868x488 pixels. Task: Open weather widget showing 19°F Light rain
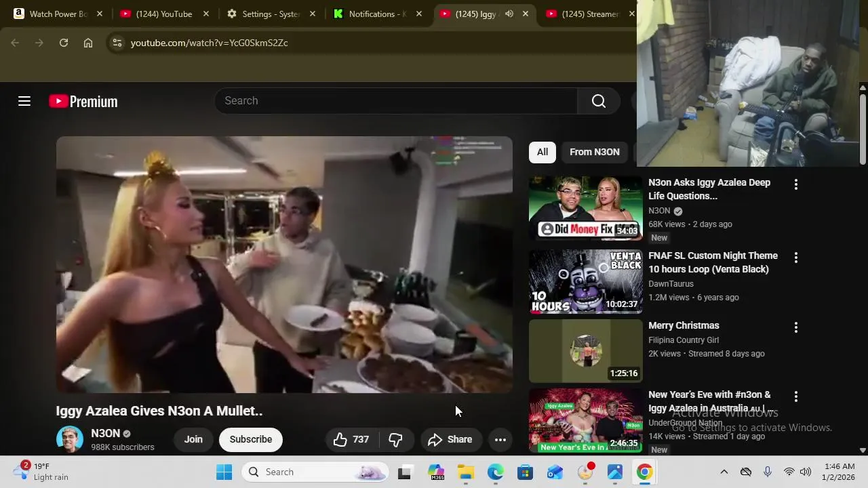[42, 471]
